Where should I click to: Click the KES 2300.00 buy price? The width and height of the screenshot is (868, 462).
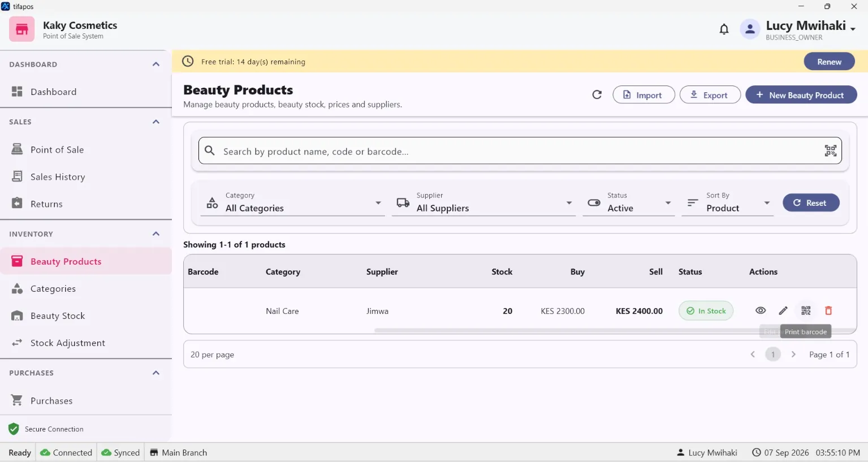(x=563, y=311)
